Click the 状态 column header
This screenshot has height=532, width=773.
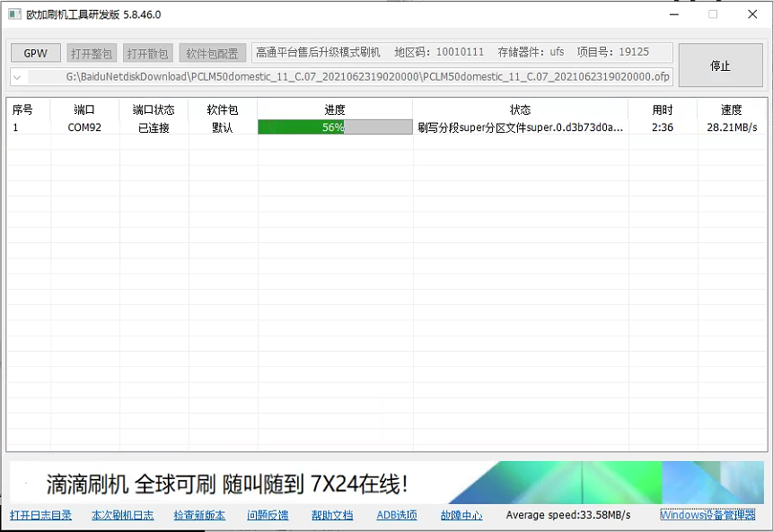520,109
